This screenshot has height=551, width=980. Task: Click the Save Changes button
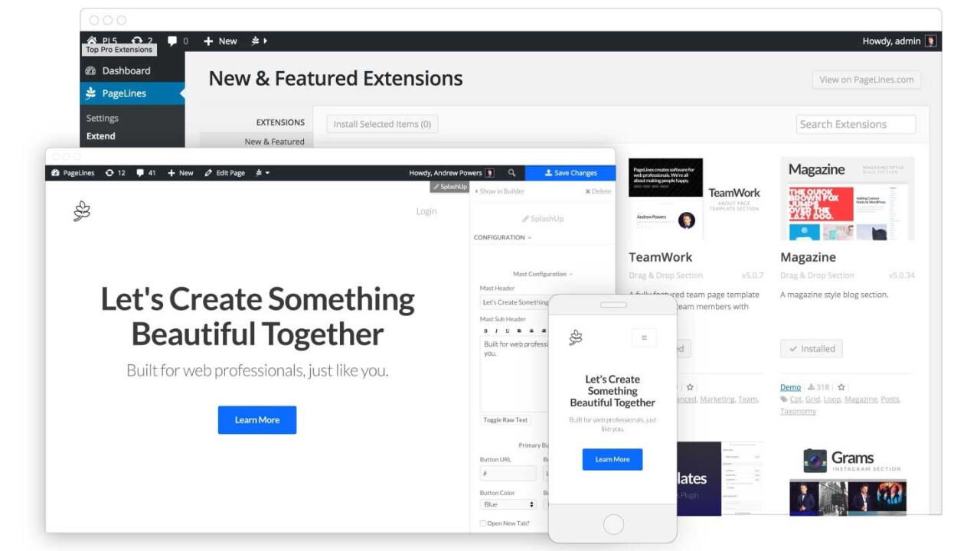[x=570, y=173]
